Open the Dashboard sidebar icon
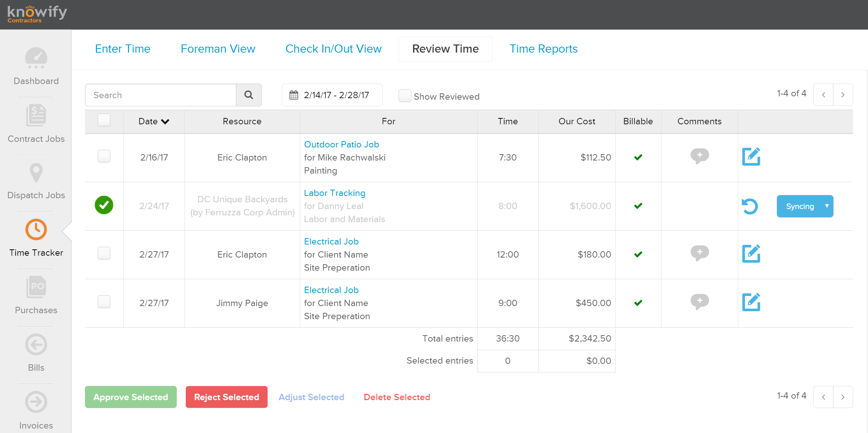The height and width of the screenshot is (433, 868). 36,58
